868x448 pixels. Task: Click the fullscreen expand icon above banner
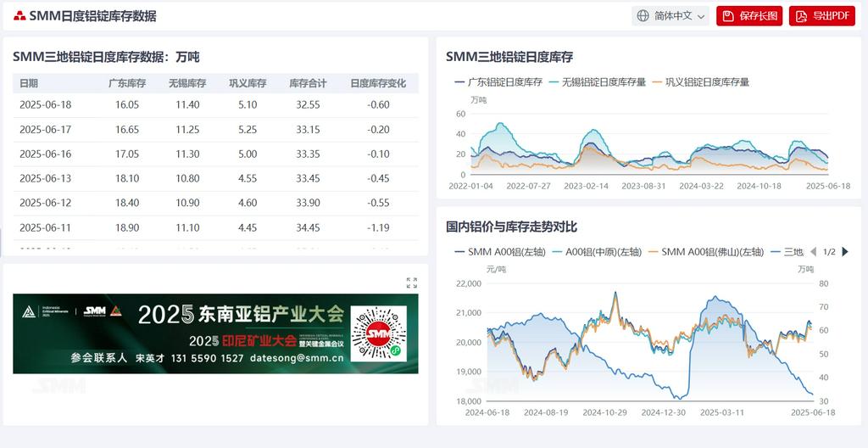click(412, 283)
